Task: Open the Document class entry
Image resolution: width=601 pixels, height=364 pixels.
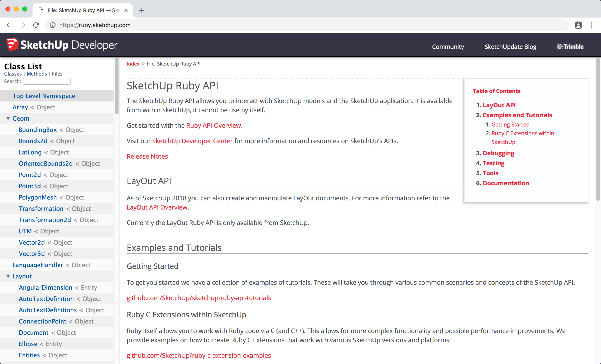Action: pyautogui.click(x=34, y=332)
